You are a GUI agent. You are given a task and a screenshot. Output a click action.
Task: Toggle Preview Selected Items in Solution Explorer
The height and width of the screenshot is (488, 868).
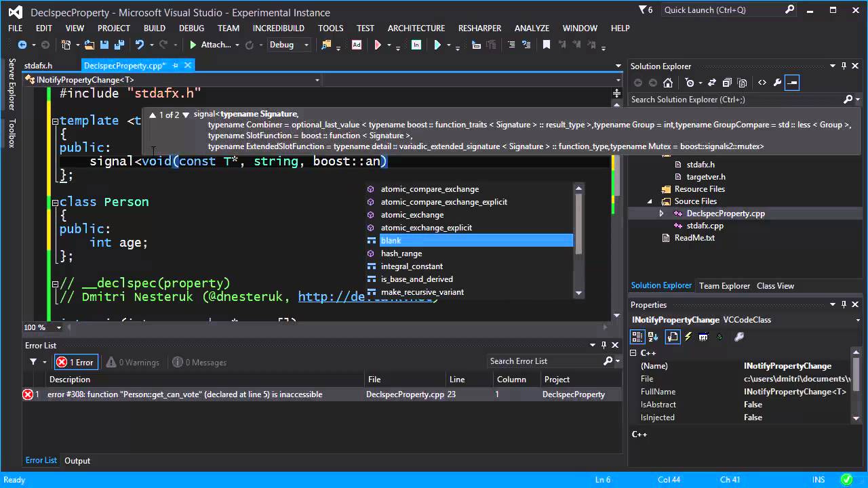792,83
